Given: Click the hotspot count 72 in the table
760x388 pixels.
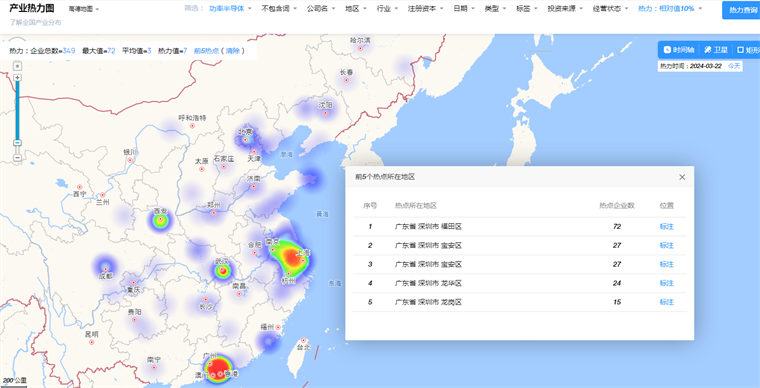Looking at the screenshot, I should (x=617, y=226).
